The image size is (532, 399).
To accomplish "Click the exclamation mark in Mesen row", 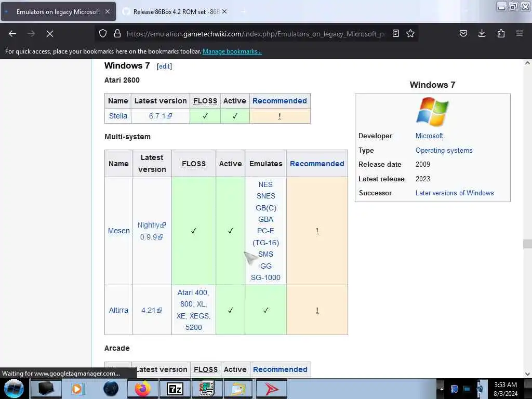I will click(x=317, y=231).
